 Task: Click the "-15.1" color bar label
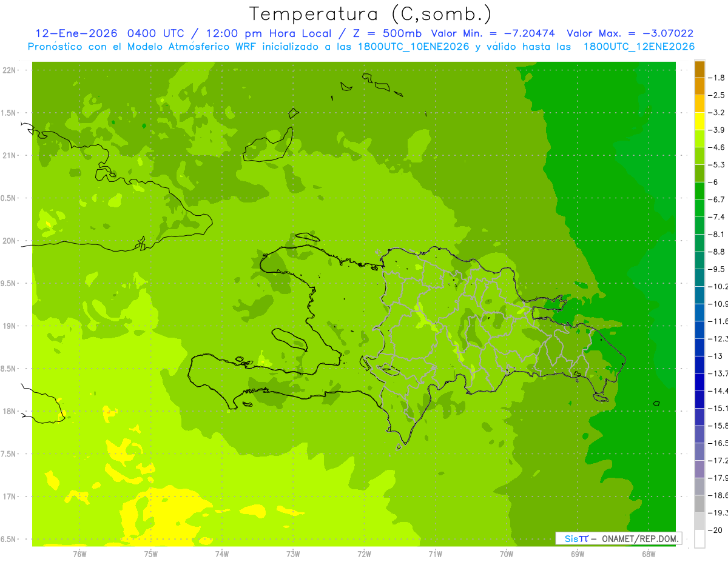[718, 408]
